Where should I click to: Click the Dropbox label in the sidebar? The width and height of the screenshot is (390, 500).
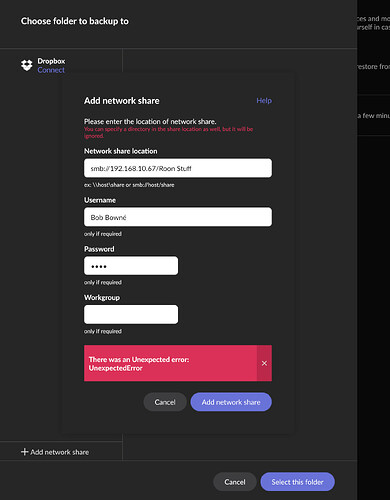[51, 61]
